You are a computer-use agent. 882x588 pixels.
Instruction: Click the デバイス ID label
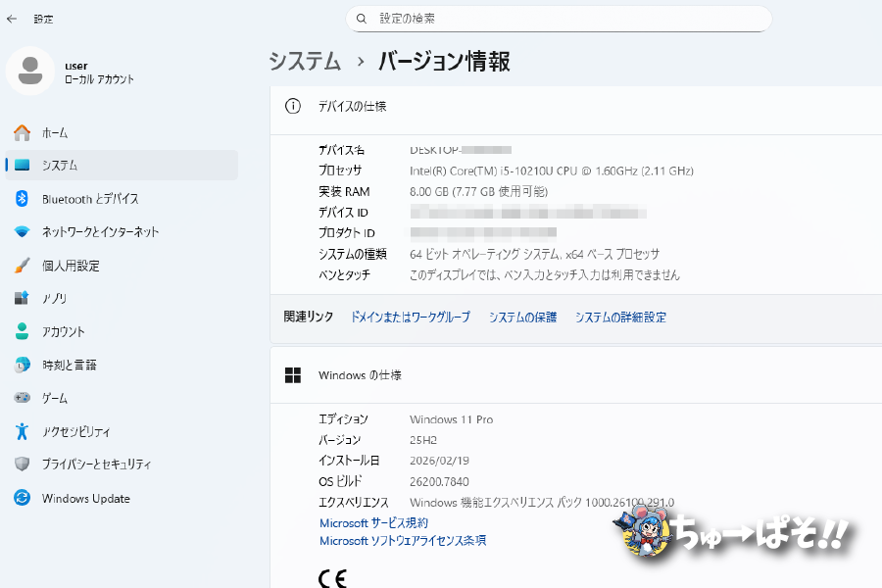(x=343, y=213)
